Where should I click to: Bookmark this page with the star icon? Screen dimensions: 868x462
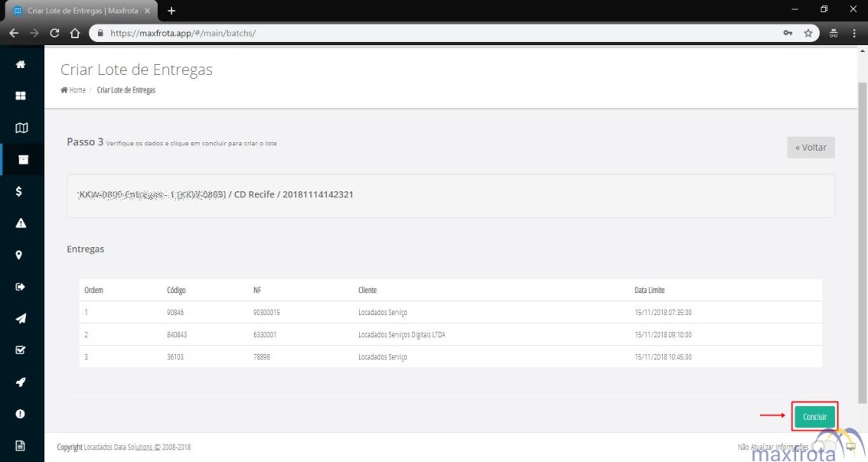[808, 33]
